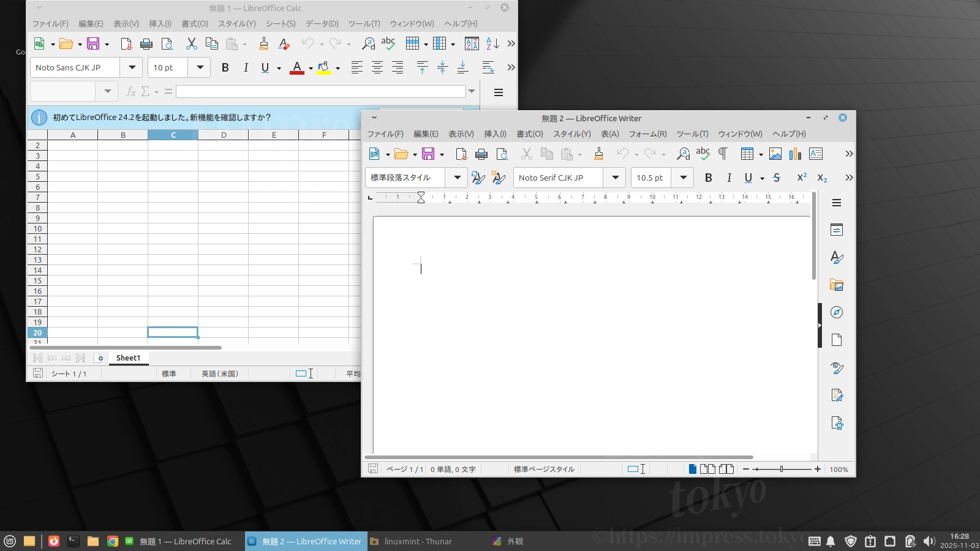980x551 pixels.
Task: Toggle Italic in Writer formatting toolbar
Action: [729, 178]
